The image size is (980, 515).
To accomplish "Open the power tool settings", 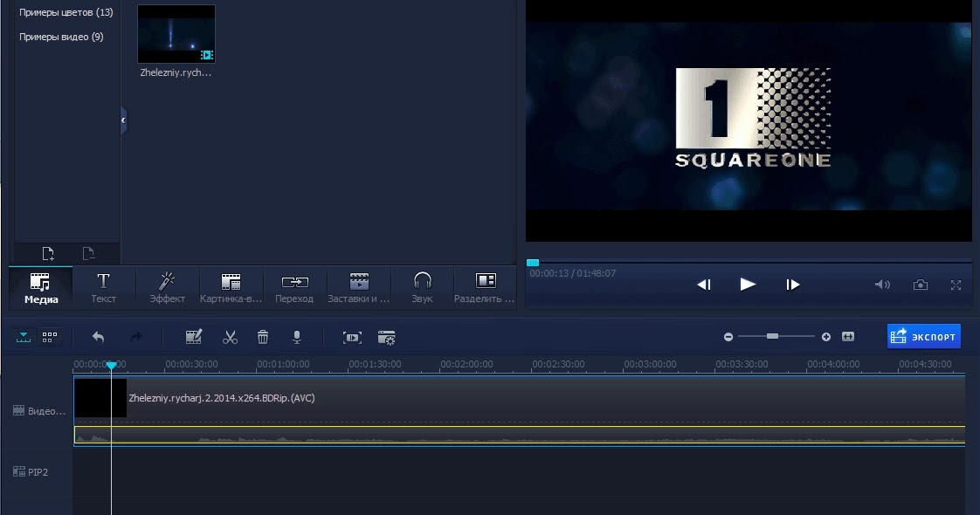I will click(386, 338).
